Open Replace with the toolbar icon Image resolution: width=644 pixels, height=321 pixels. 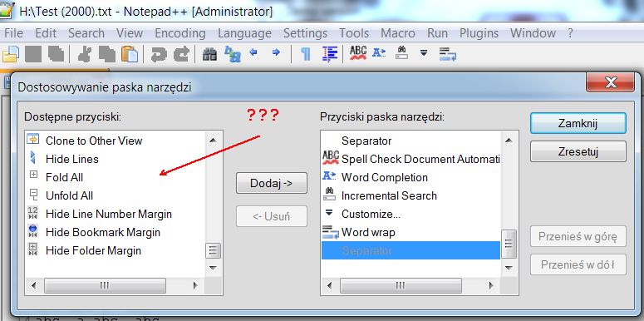[x=233, y=54]
